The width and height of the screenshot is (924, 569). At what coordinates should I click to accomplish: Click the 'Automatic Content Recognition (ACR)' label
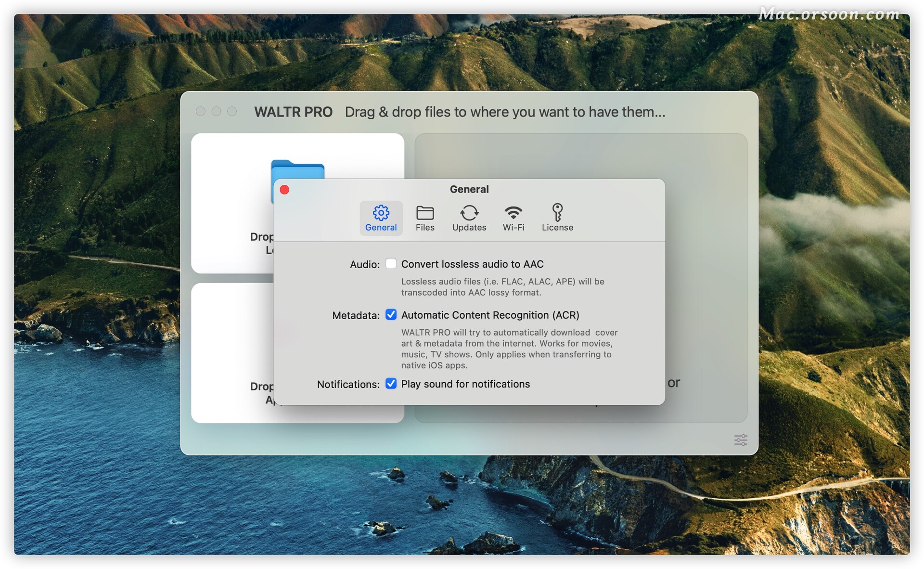point(490,315)
